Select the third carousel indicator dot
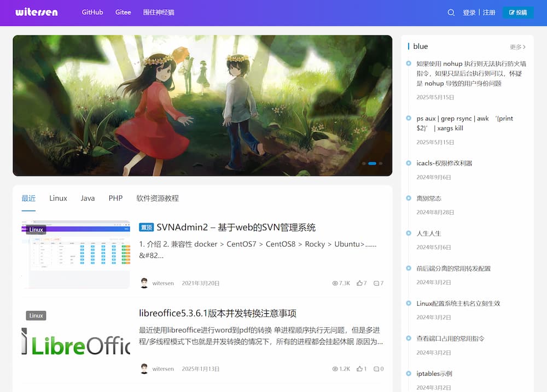 (381, 163)
